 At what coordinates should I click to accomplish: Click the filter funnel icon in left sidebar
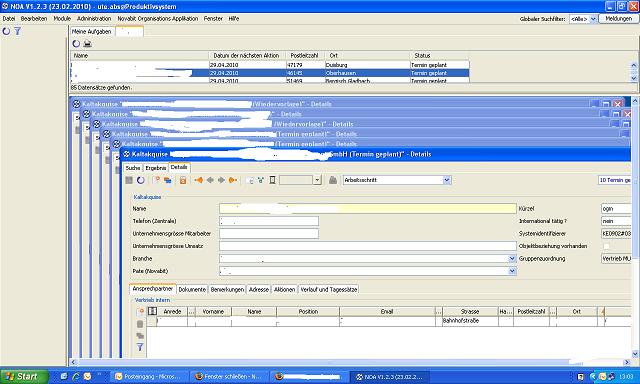(18, 31)
